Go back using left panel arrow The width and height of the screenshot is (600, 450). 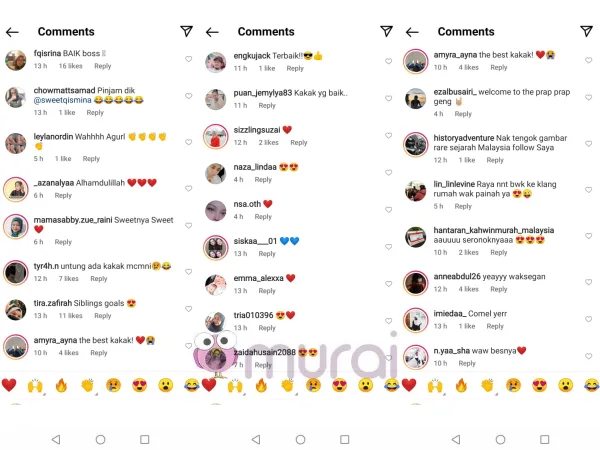coord(12,32)
